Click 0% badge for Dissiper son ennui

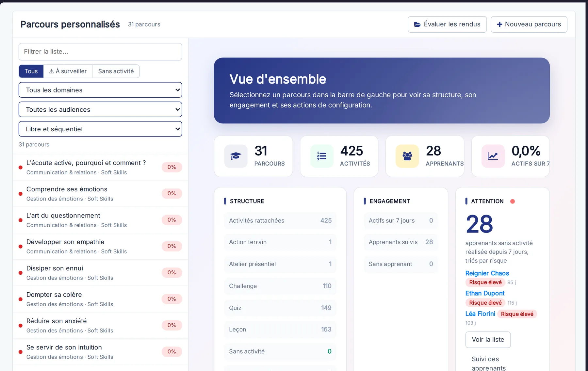[172, 272]
